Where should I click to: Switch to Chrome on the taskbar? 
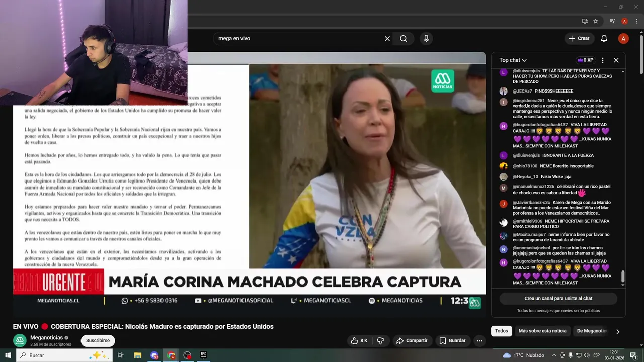(x=171, y=355)
